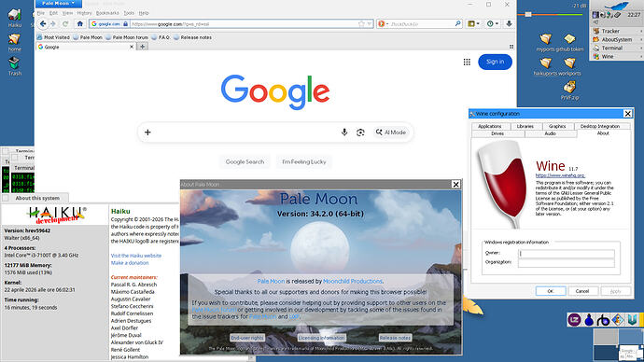Screen dimensions: 644x362
Task: Go to the home page via house icon
Action: [80, 24]
